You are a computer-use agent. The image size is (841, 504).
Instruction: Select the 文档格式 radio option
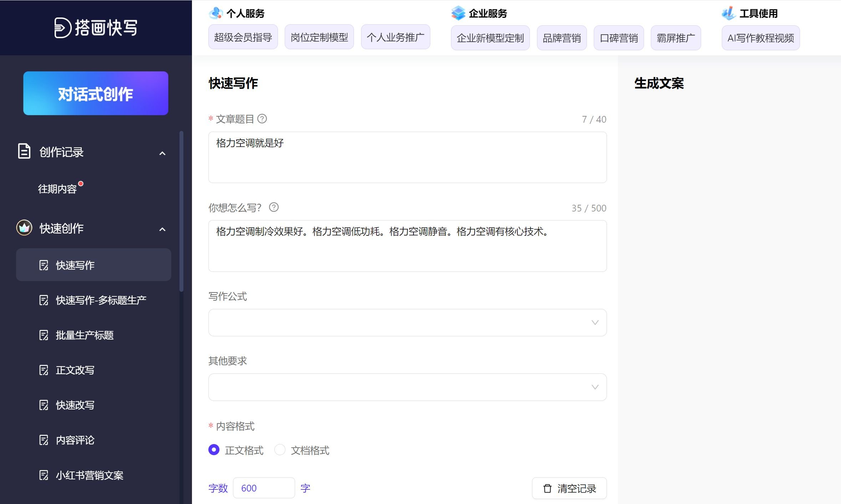click(x=280, y=450)
